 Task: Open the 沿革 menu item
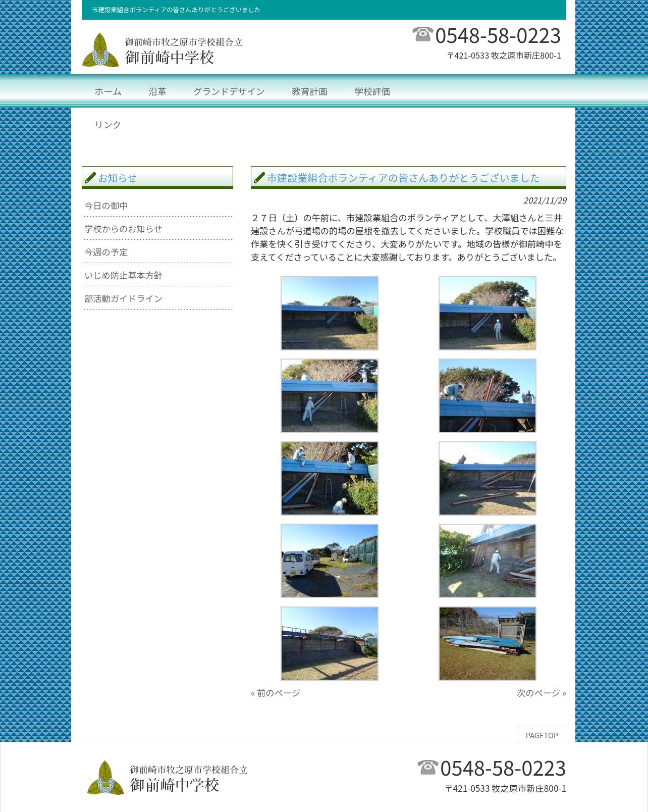tap(157, 91)
